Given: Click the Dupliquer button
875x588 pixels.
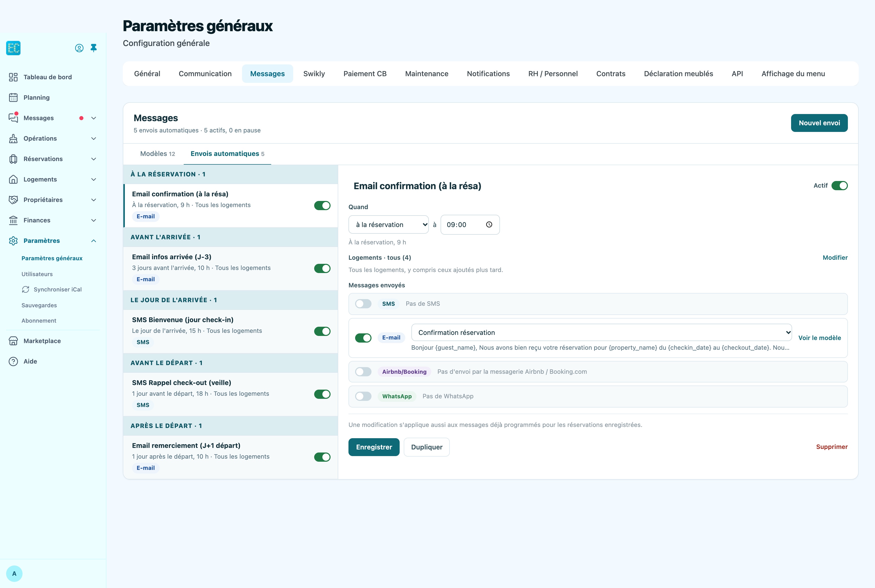Looking at the screenshot, I should pyautogui.click(x=426, y=447).
